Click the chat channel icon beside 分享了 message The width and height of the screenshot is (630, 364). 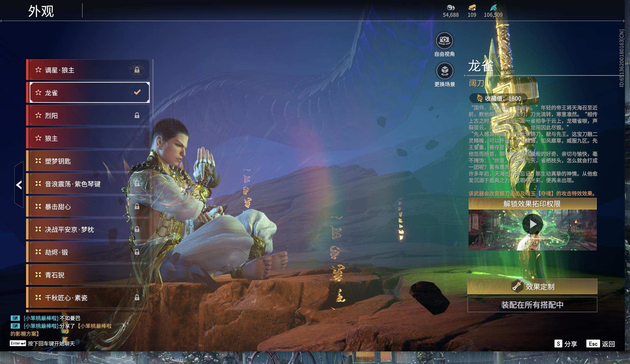click(15, 326)
